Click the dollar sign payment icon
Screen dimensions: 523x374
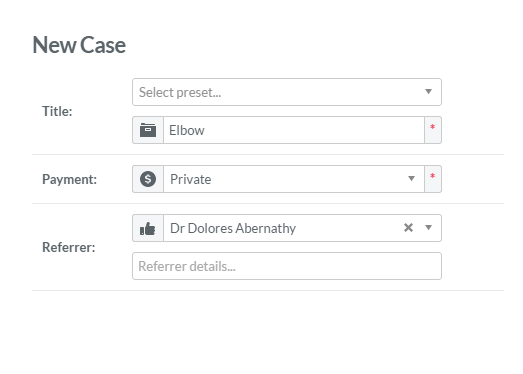pos(148,179)
